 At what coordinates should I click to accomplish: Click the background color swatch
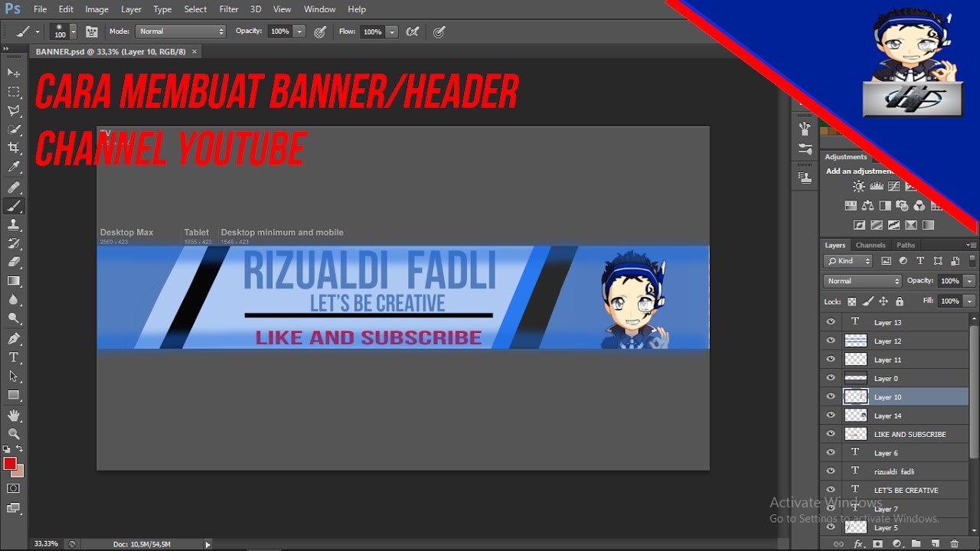tap(19, 471)
